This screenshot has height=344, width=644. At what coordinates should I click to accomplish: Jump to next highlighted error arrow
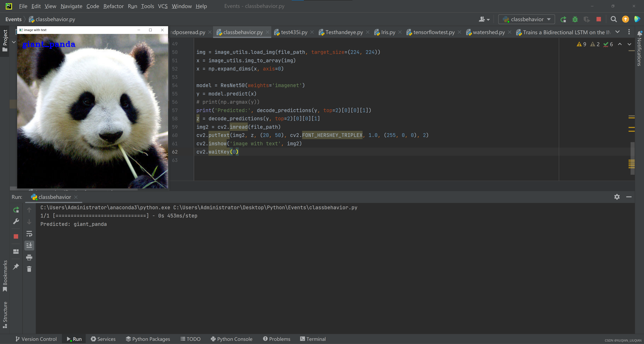629,44
